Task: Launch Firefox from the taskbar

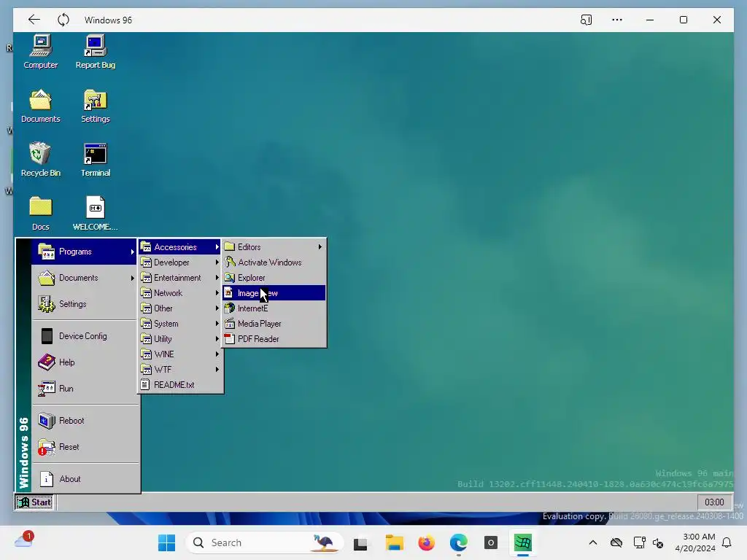Action: click(426, 542)
